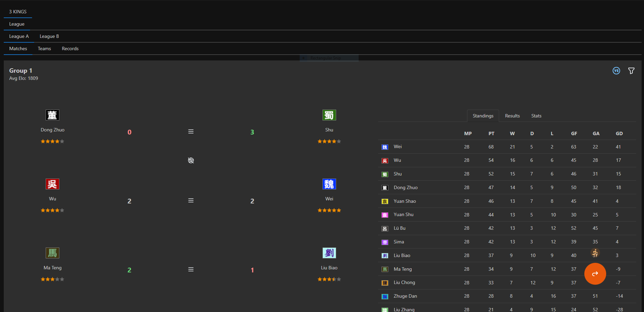Click Ma Teng name under match emblem
The height and width of the screenshot is (312, 644).
(53, 268)
